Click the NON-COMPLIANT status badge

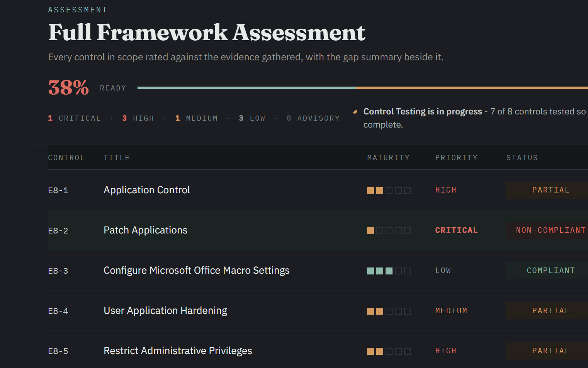(547, 230)
